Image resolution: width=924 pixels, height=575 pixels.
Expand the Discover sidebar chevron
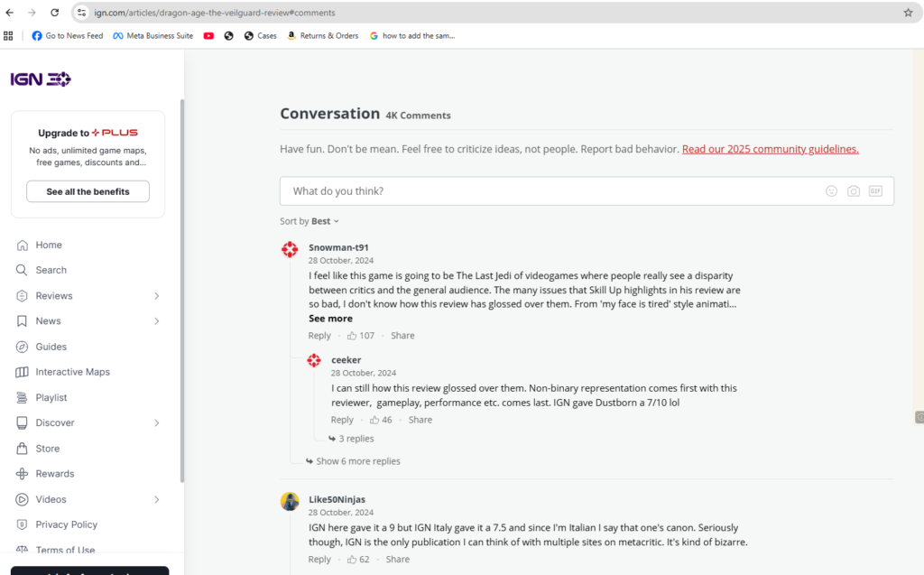point(156,423)
